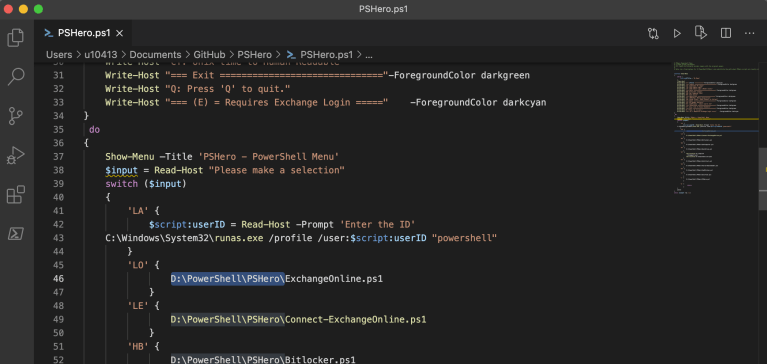Open Run and Debug view
Viewport: 767px width, 364px height.
tap(16, 156)
